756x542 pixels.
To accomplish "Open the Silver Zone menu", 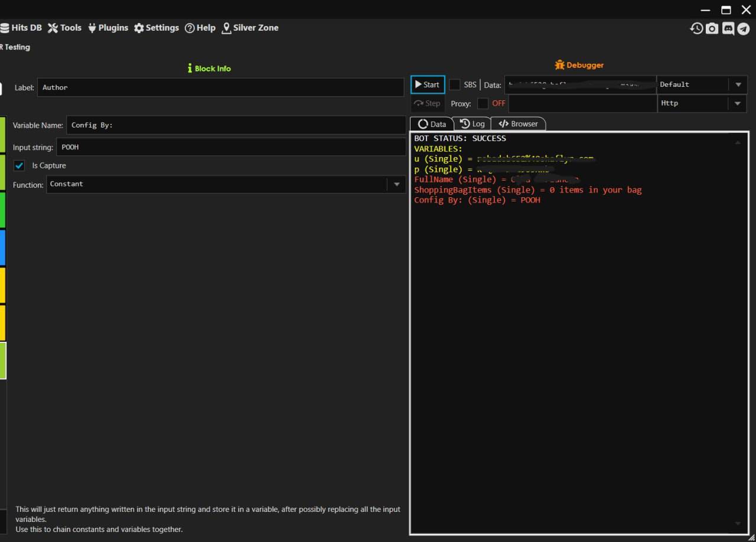I will tap(250, 28).
